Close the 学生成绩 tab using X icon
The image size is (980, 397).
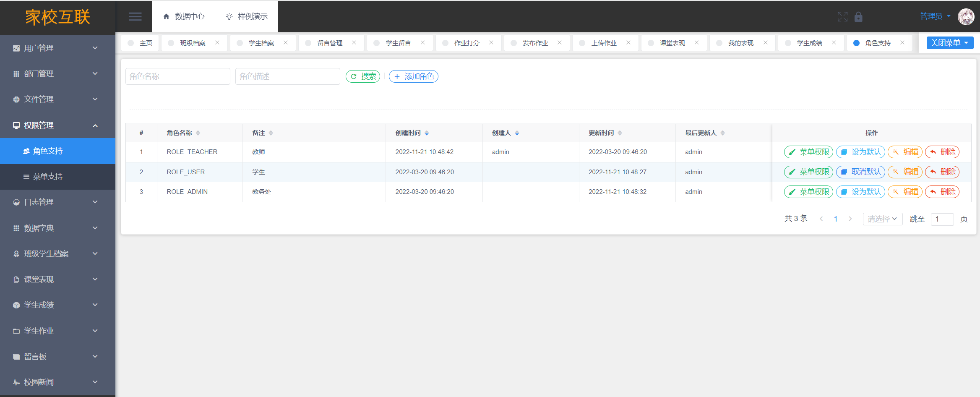pyautogui.click(x=834, y=43)
